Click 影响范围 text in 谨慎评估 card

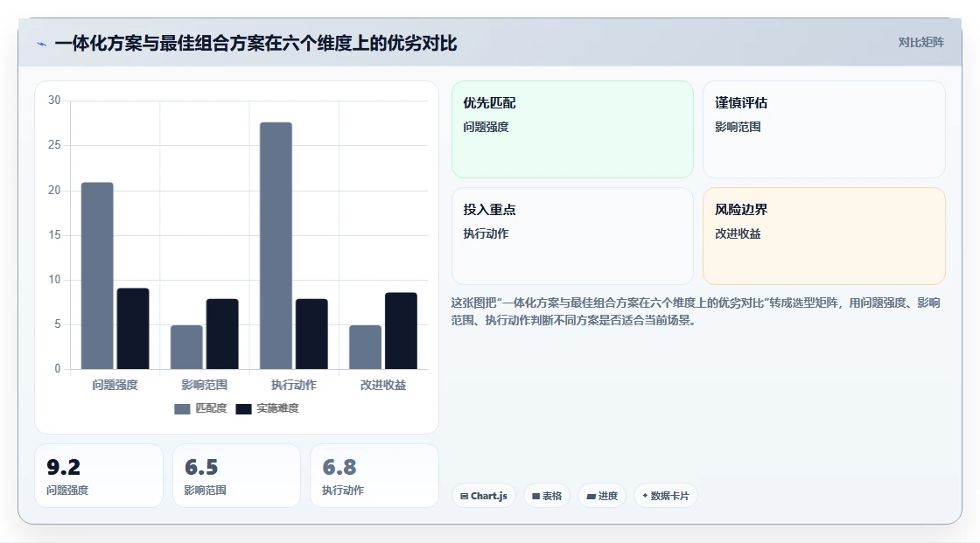tap(738, 127)
